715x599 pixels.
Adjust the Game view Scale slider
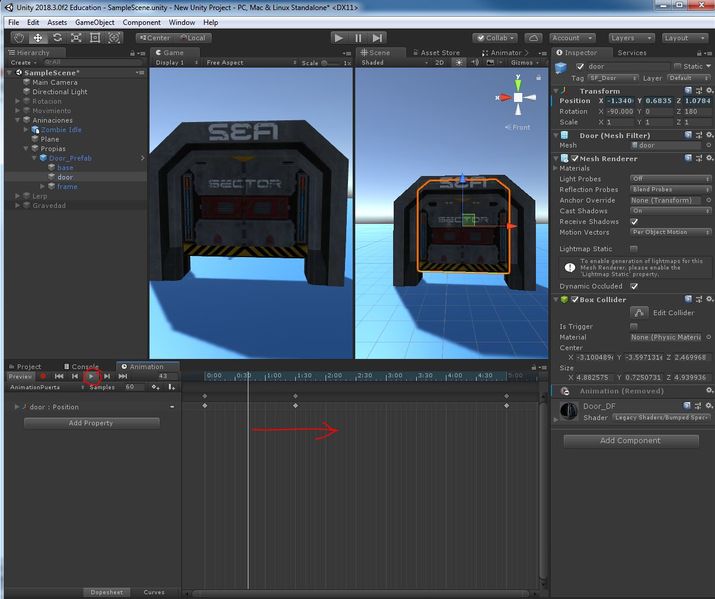331,63
